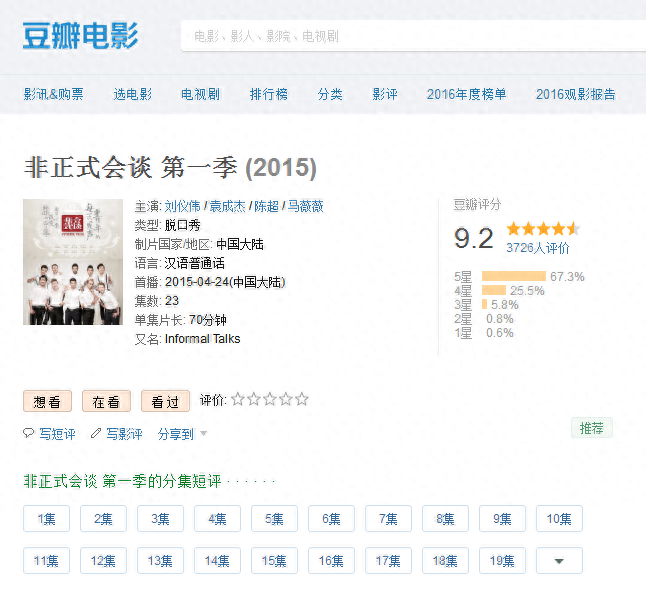Open the 3726人评价 ratings link

pos(537,248)
